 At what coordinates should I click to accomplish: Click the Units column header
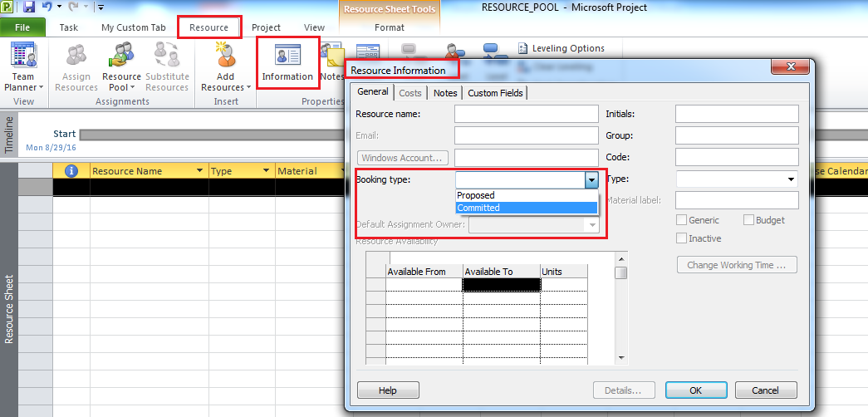pyautogui.click(x=563, y=272)
